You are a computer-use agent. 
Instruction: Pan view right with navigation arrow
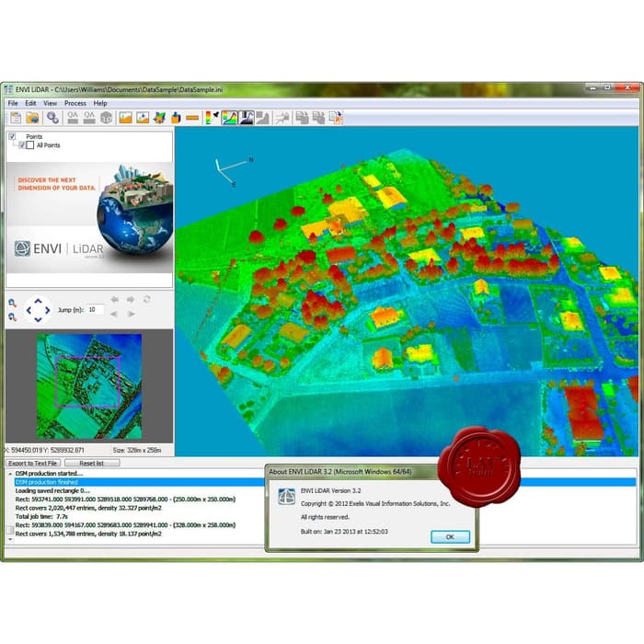click(x=48, y=310)
